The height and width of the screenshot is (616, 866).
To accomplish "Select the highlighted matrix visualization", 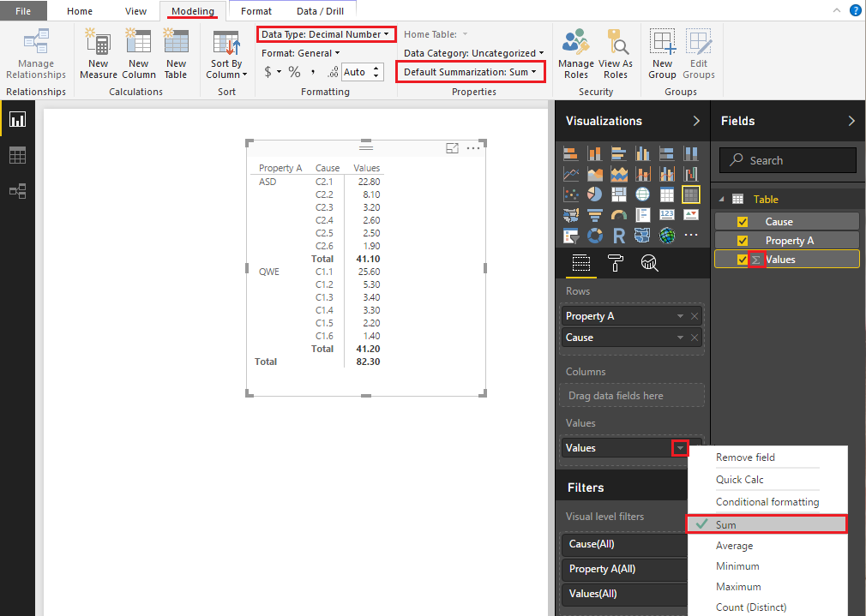I will click(691, 194).
